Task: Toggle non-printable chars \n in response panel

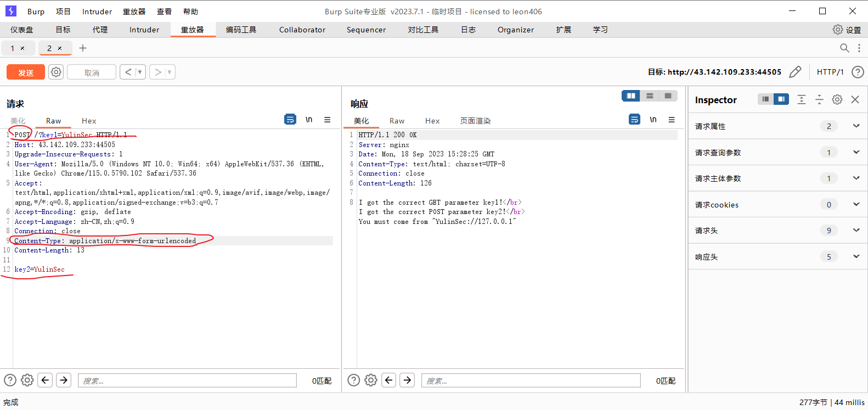Action: [653, 119]
